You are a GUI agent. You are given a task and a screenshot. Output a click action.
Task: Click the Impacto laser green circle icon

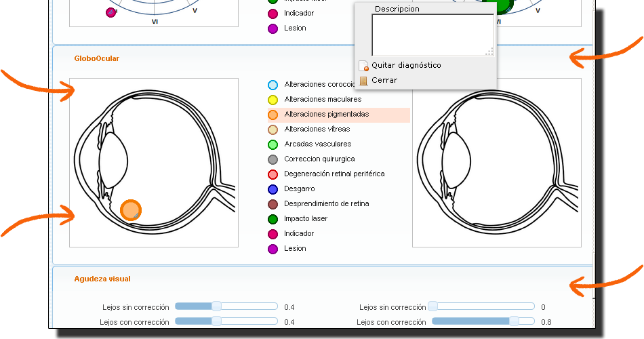click(273, 219)
